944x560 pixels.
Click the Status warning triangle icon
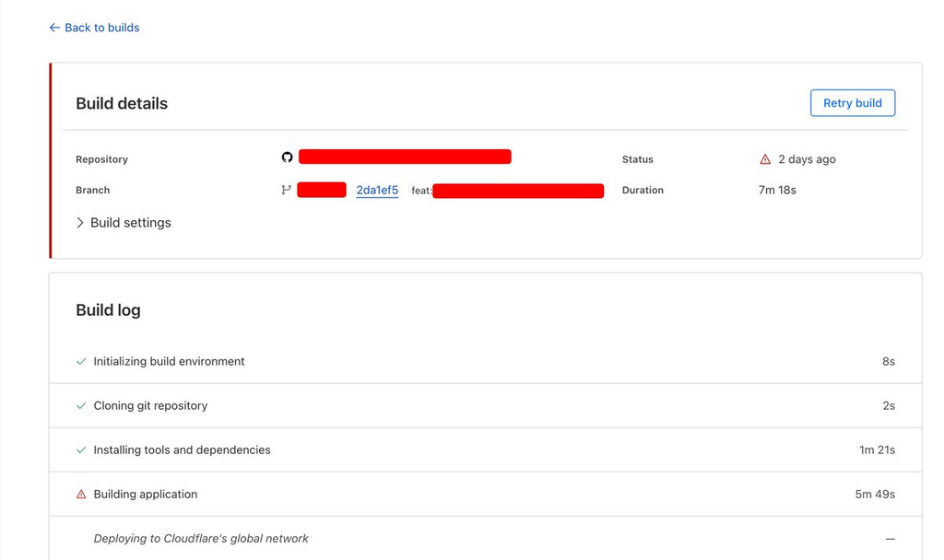click(765, 159)
